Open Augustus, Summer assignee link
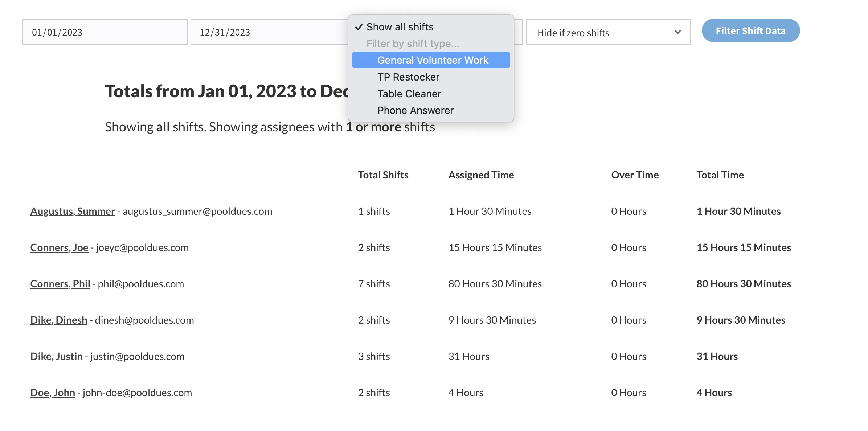 click(x=73, y=211)
